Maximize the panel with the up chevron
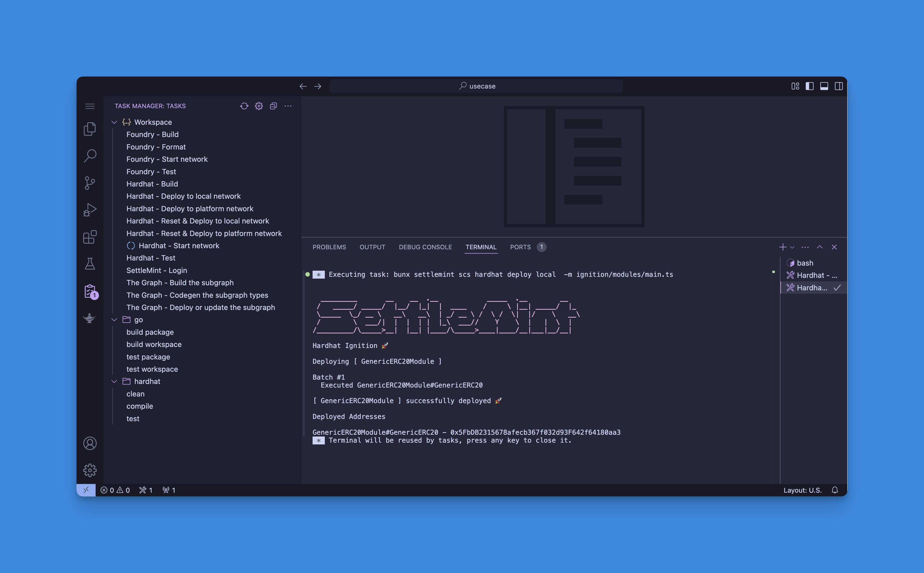 pos(820,247)
